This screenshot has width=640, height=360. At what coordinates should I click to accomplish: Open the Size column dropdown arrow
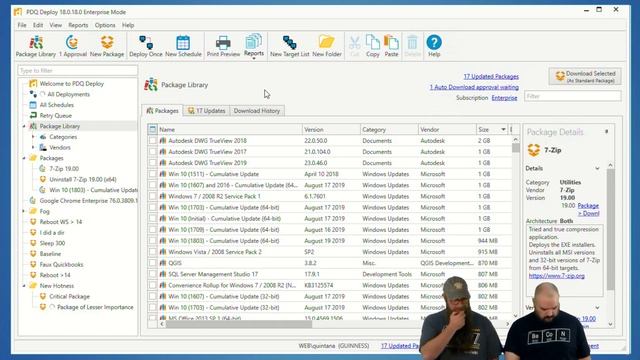(x=503, y=129)
